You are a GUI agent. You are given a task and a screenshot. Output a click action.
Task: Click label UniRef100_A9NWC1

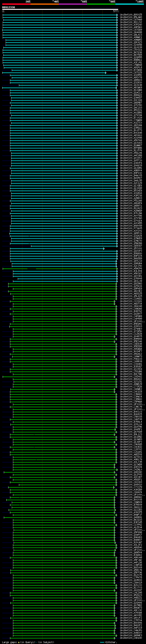131,37
